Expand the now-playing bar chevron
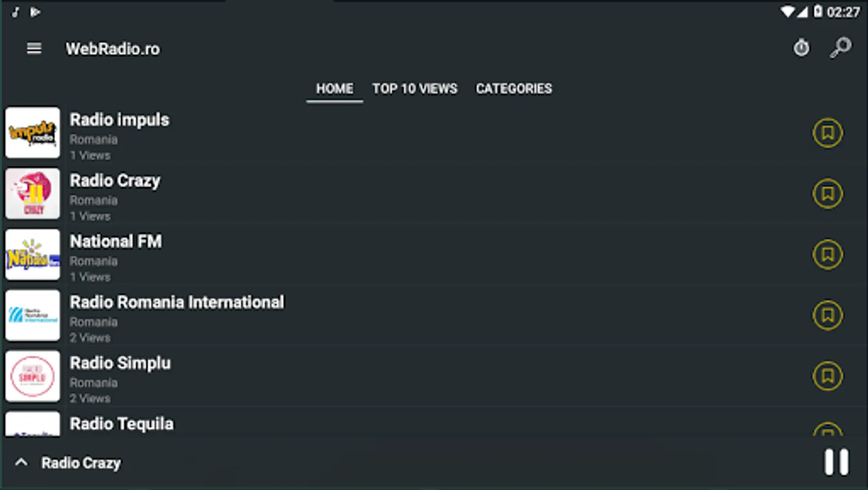The width and height of the screenshot is (868, 490). pyautogui.click(x=21, y=463)
